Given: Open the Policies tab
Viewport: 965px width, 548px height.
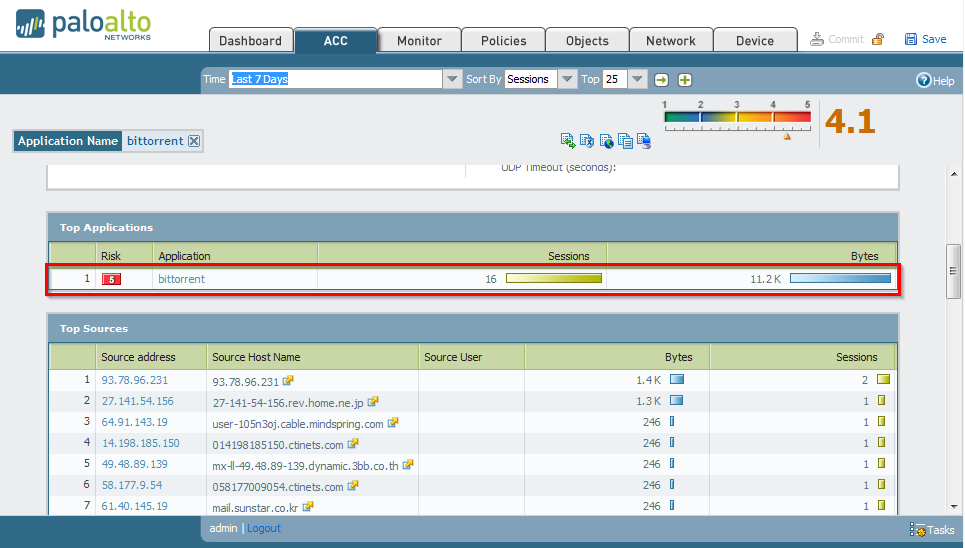Looking at the screenshot, I should (503, 41).
